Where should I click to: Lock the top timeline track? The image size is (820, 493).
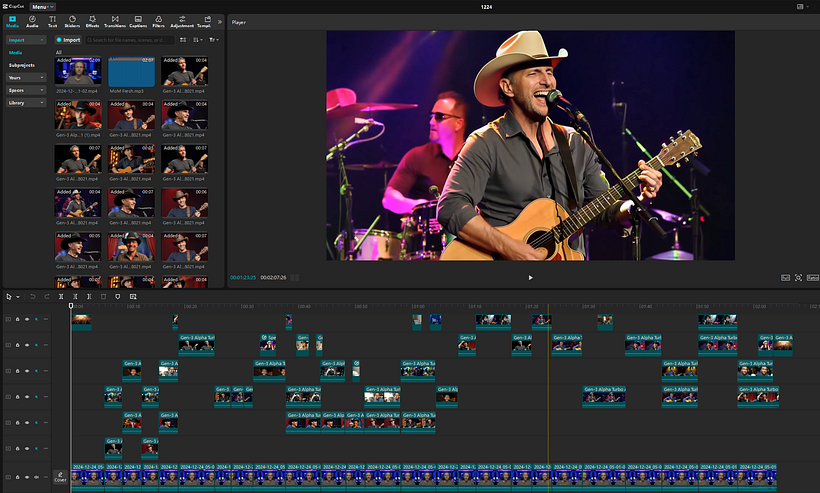click(17, 320)
